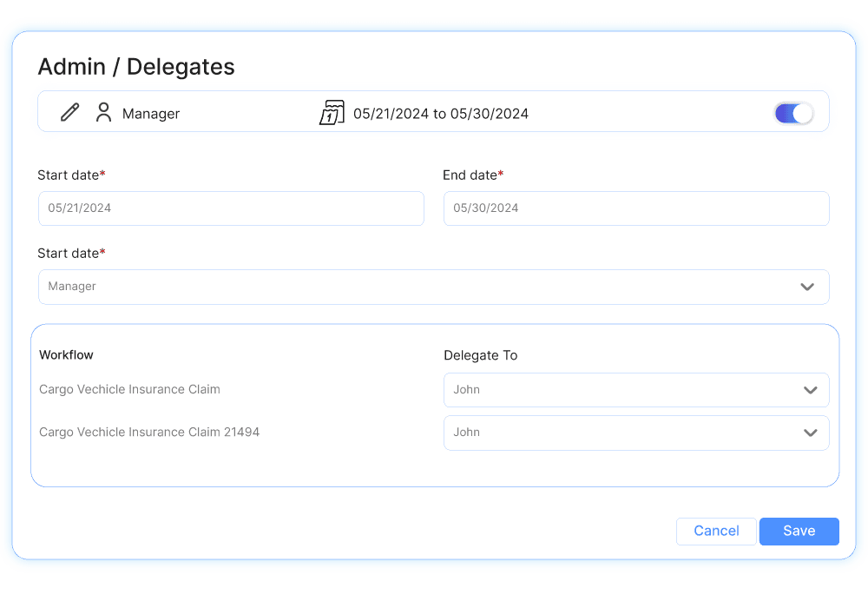Click 'Cargo Vechicle Insurance Claim 21494' workflow text
Image resolution: width=868 pixels, height=608 pixels.
click(149, 432)
